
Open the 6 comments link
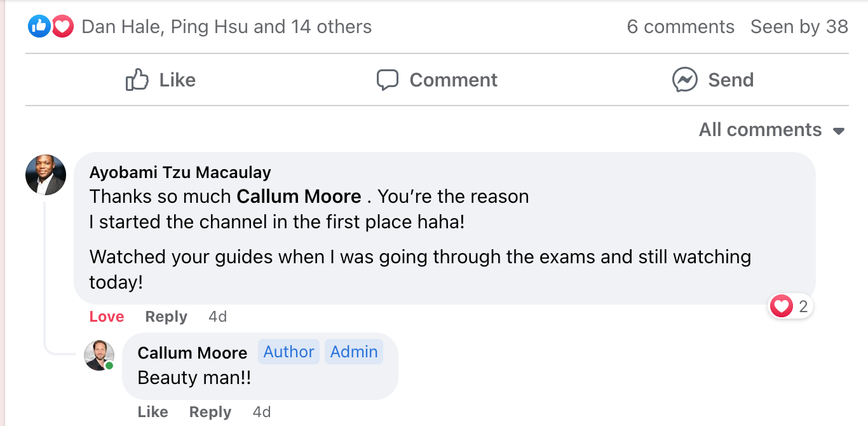[680, 27]
